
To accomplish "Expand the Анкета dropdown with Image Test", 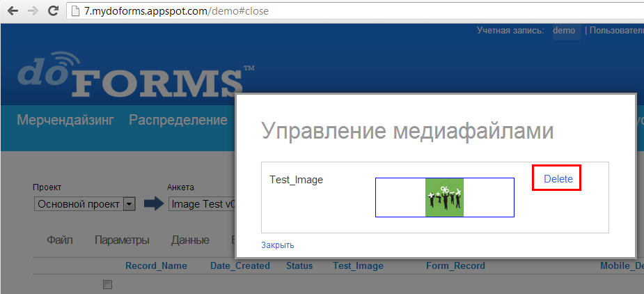I will pyautogui.click(x=202, y=204).
